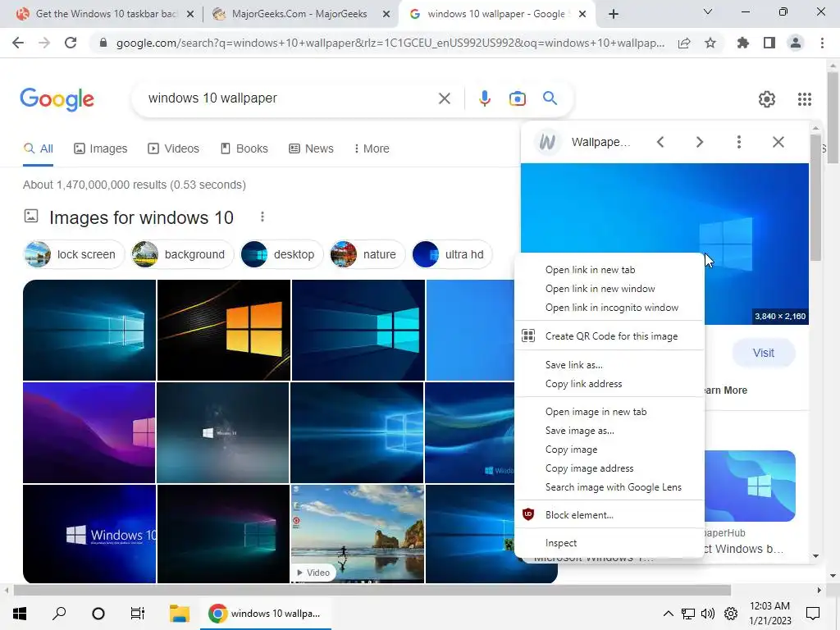Reload the current page
840x630 pixels.
point(71,43)
